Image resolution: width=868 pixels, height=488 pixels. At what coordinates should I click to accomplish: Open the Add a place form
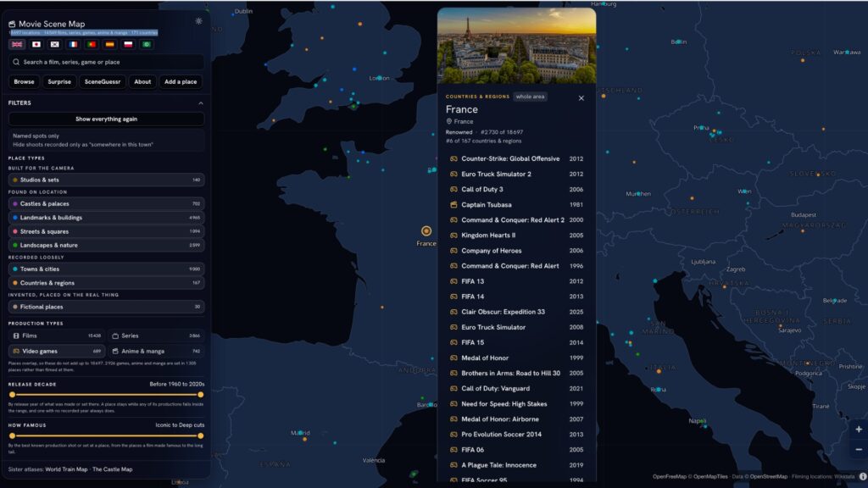click(x=181, y=82)
